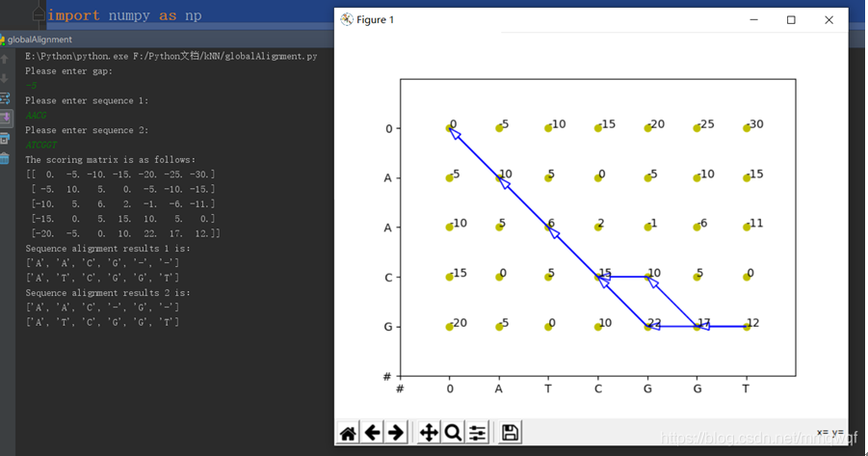Activate the Zoom to rectangle tool
This screenshot has height=456, width=868.
[x=453, y=433]
